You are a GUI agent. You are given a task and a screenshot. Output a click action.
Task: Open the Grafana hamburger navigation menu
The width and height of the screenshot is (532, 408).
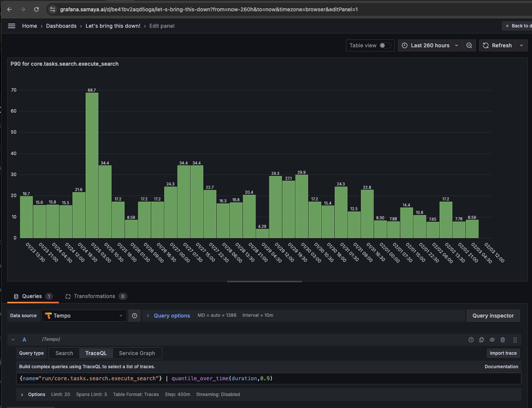point(12,26)
